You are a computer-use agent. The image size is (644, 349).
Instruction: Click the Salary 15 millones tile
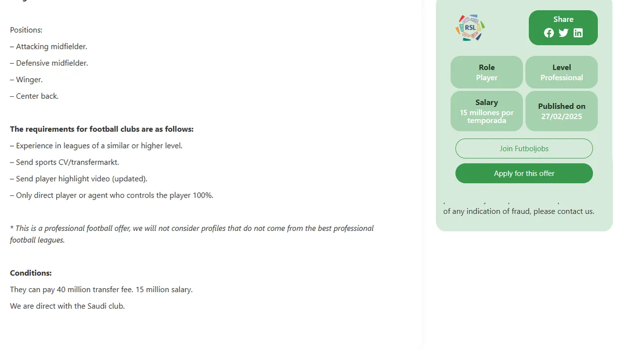point(486,111)
